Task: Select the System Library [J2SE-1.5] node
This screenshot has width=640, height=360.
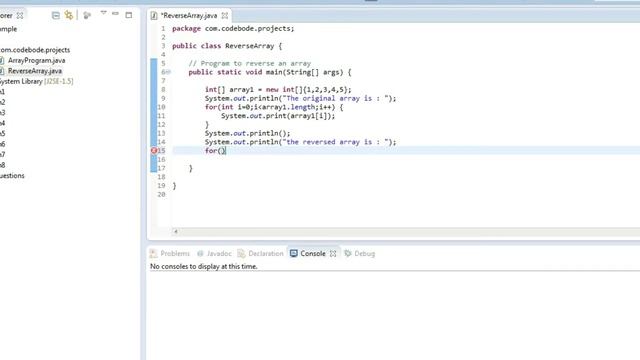Action: 37,81
